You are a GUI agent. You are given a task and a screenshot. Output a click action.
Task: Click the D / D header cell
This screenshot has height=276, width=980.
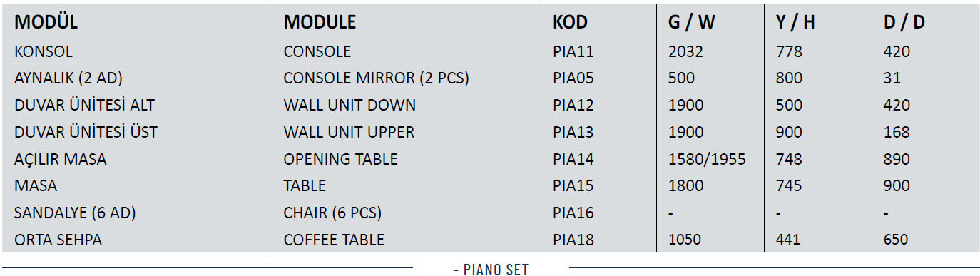(904, 22)
